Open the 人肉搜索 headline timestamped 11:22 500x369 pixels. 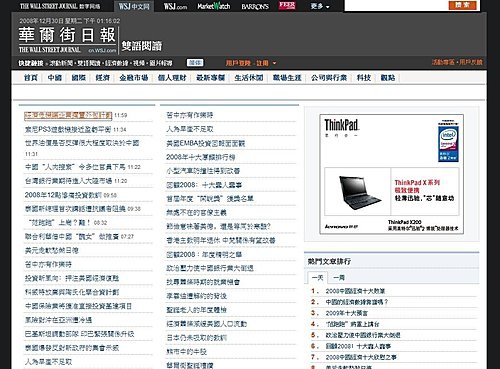click(75, 167)
